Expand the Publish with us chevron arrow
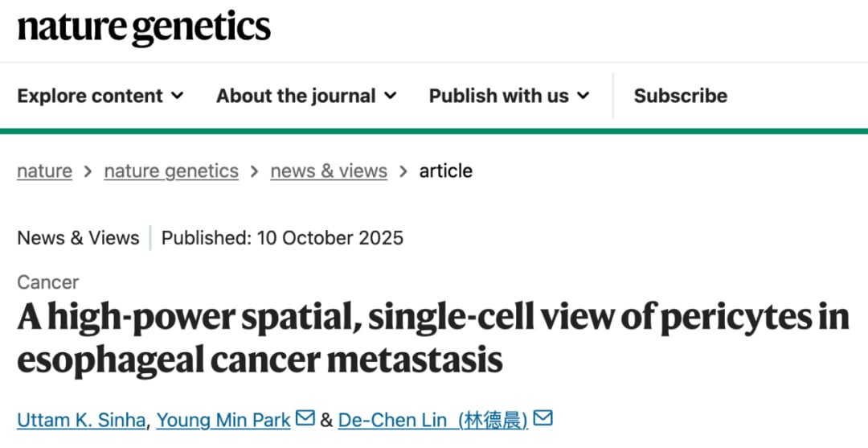The image size is (868, 448). point(583,96)
